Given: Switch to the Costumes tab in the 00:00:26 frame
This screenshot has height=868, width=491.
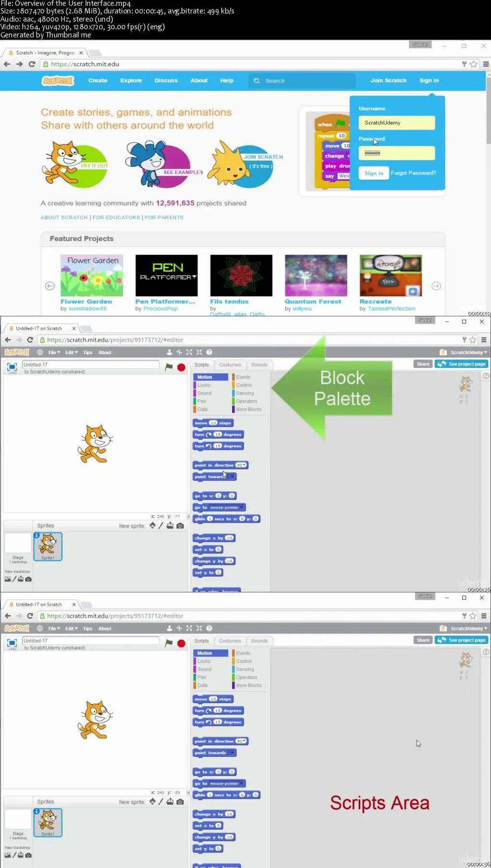Looking at the screenshot, I should coord(230,365).
